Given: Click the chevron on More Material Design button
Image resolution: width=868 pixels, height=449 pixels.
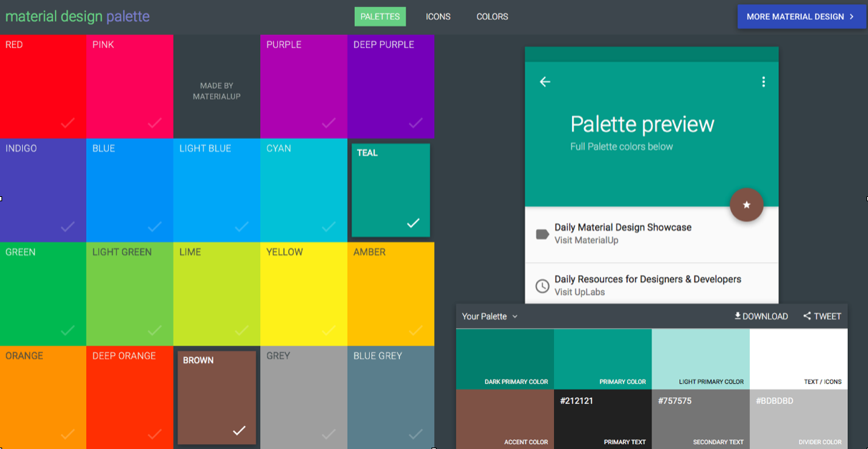Looking at the screenshot, I should pos(852,16).
